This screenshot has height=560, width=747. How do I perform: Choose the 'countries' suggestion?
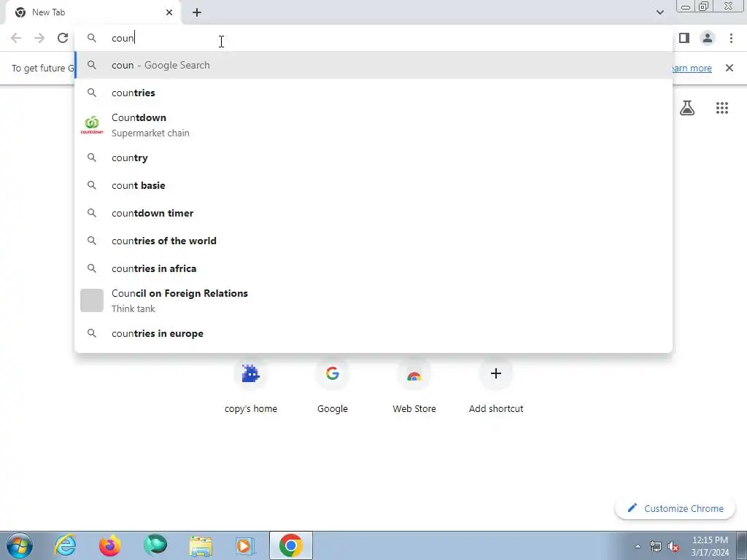[x=373, y=93]
